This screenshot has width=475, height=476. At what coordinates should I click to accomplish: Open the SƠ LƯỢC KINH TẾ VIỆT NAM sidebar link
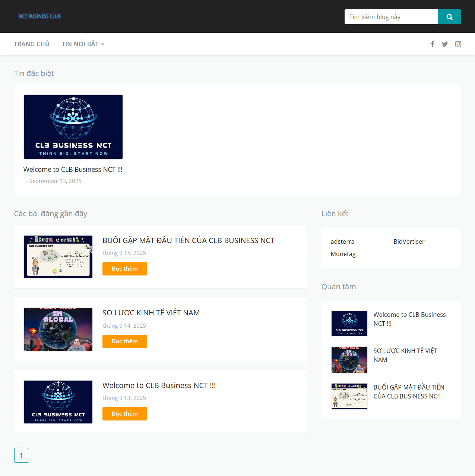coord(405,355)
